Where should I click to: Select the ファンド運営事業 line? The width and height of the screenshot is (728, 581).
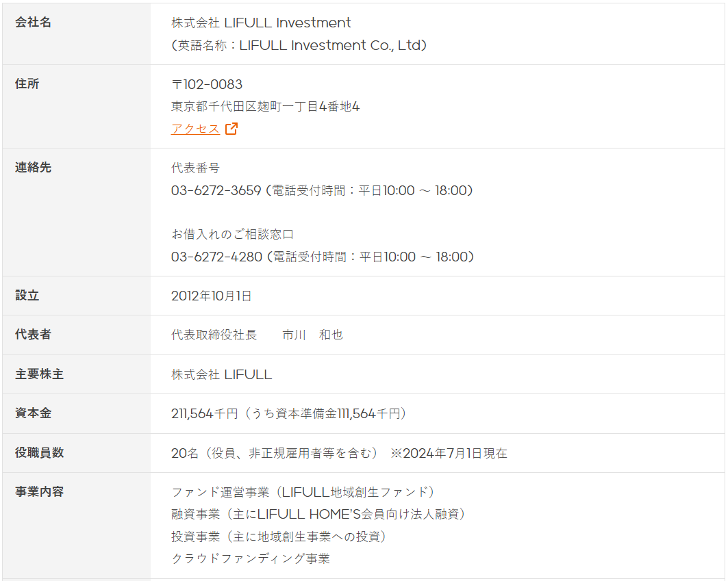click(303, 492)
